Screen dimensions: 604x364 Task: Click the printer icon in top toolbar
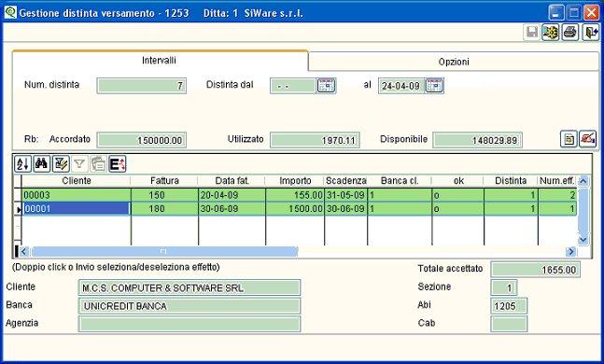[x=570, y=33]
